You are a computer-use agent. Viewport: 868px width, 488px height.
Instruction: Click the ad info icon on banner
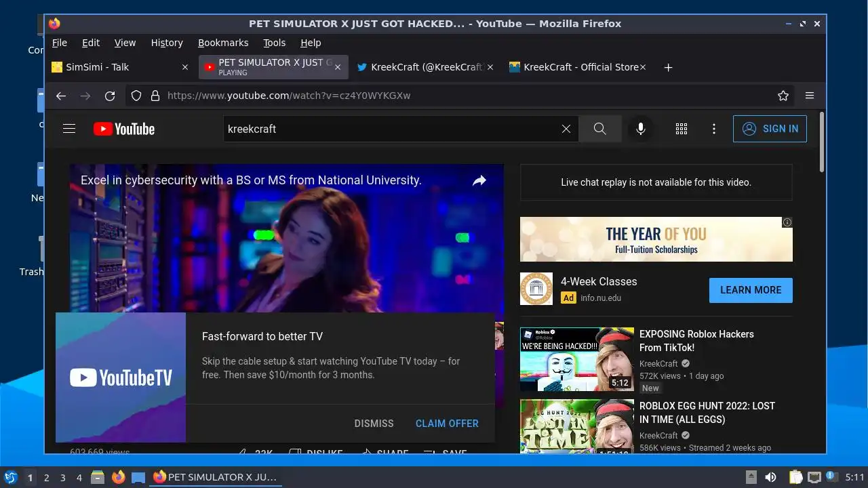[x=787, y=222]
